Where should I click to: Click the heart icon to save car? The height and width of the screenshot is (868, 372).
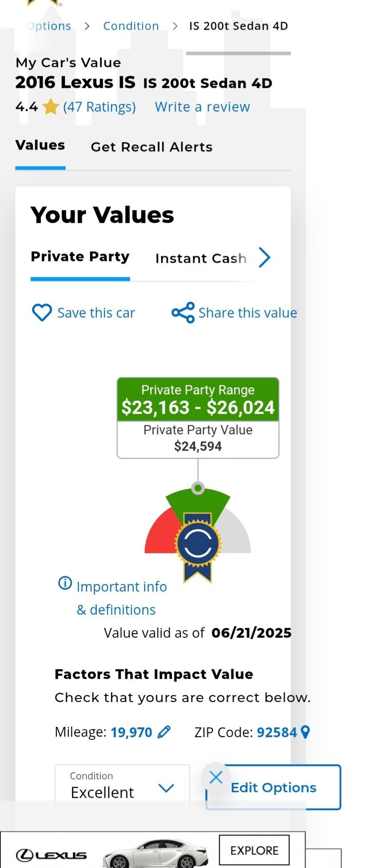tap(42, 312)
